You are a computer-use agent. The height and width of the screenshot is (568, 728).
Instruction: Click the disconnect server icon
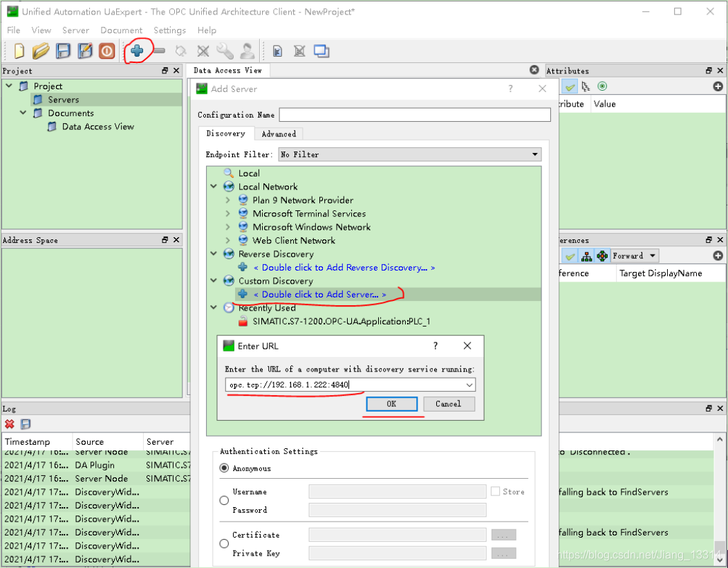(203, 51)
